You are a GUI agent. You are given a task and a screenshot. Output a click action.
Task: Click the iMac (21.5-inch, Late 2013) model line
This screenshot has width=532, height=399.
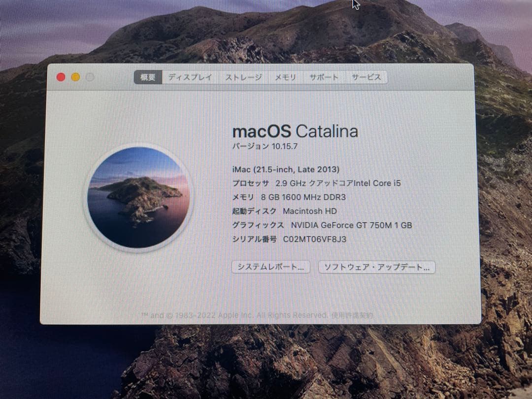(286, 169)
